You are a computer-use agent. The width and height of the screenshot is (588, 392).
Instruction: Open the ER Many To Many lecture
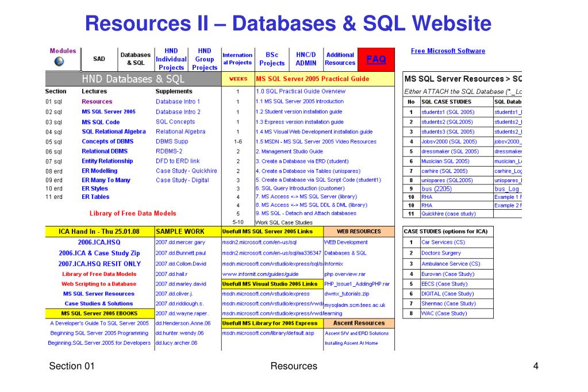106,180
